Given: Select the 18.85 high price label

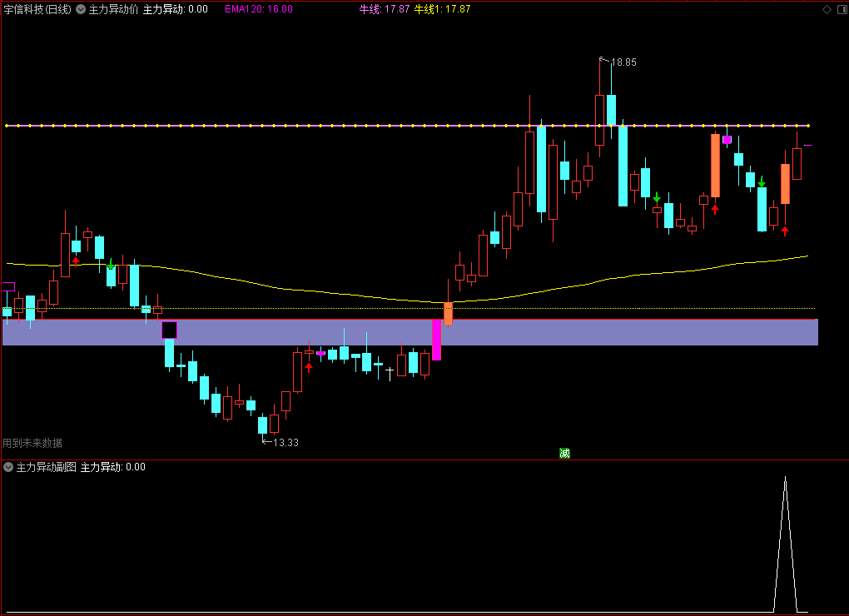Looking at the screenshot, I should [x=623, y=62].
